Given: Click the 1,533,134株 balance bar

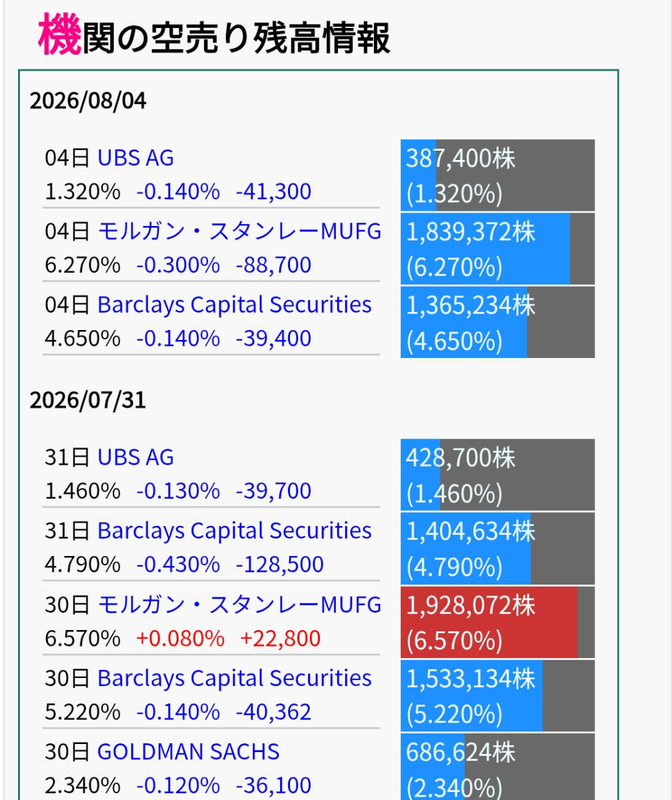Looking at the screenshot, I should click(x=497, y=696).
